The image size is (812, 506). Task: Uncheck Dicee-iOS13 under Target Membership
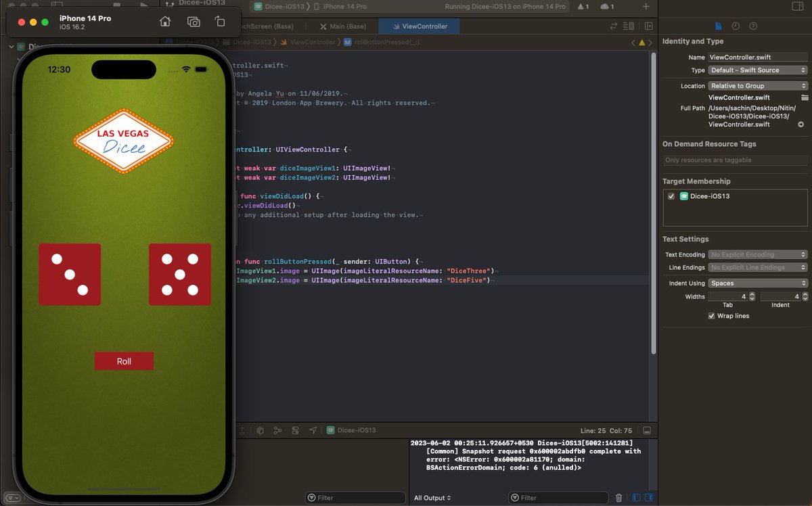671,196
